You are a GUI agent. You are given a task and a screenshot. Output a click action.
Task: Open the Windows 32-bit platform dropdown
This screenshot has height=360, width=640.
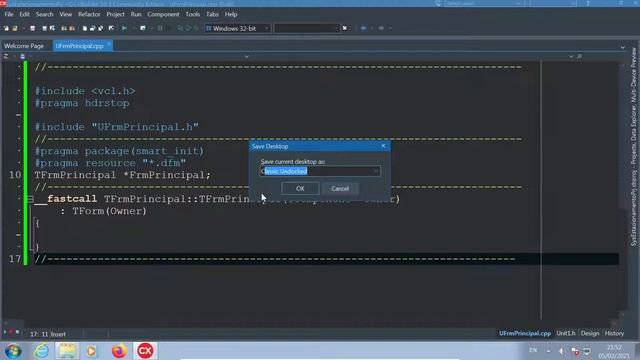pos(267,28)
